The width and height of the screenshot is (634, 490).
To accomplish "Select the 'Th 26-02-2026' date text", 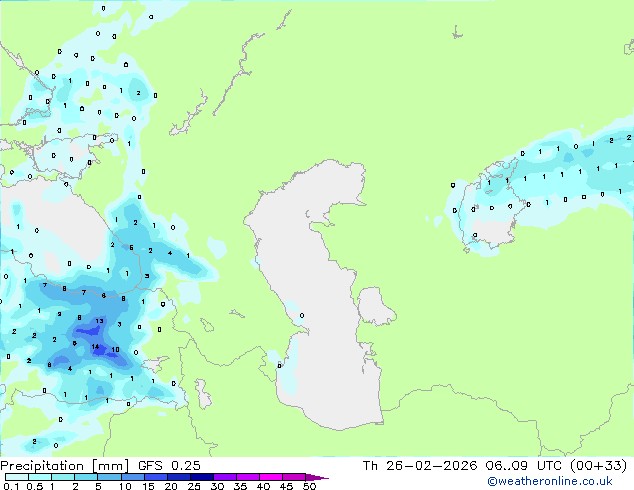I will click(420, 466).
